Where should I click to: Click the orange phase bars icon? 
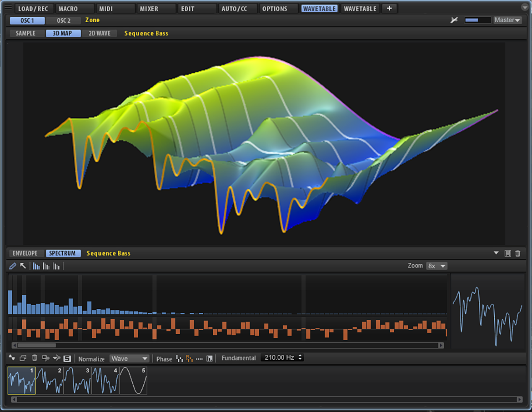coord(189,358)
